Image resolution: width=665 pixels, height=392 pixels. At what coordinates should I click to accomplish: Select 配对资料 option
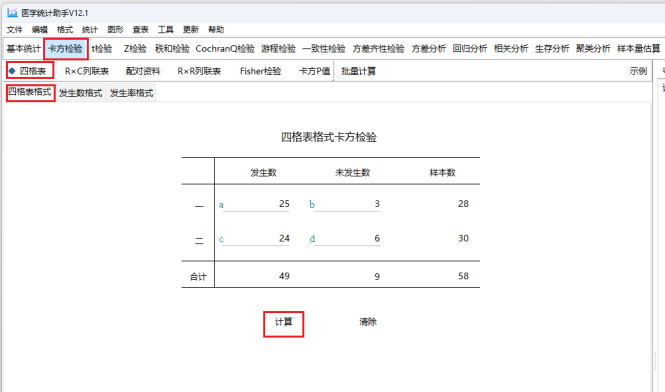click(143, 71)
